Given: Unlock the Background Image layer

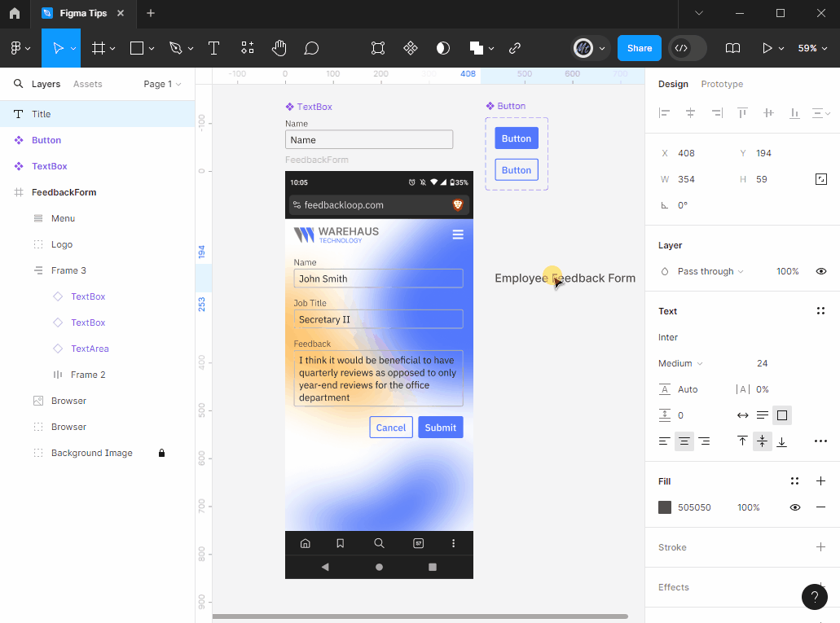Looking at the screenshot, I should 161,453.
